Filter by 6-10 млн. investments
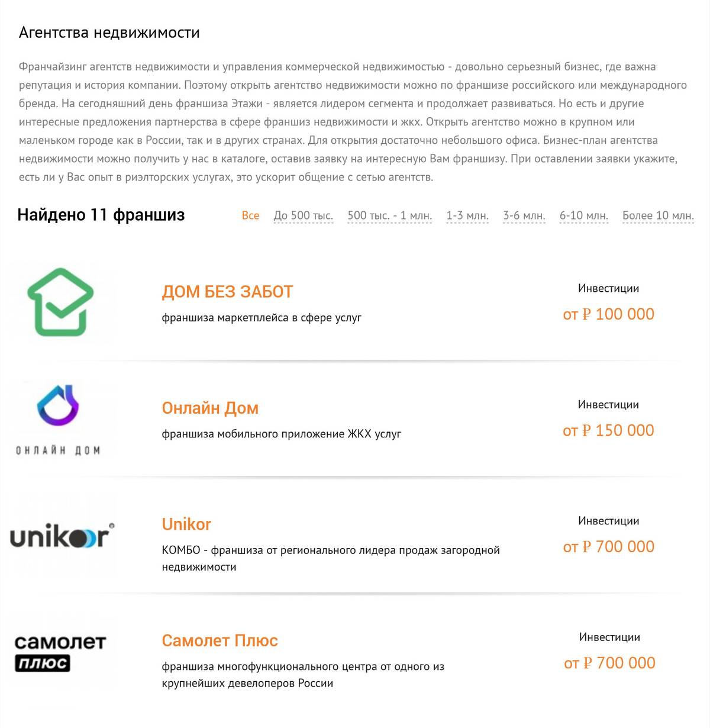Screen dimensions: 710x728 (584, 215)
